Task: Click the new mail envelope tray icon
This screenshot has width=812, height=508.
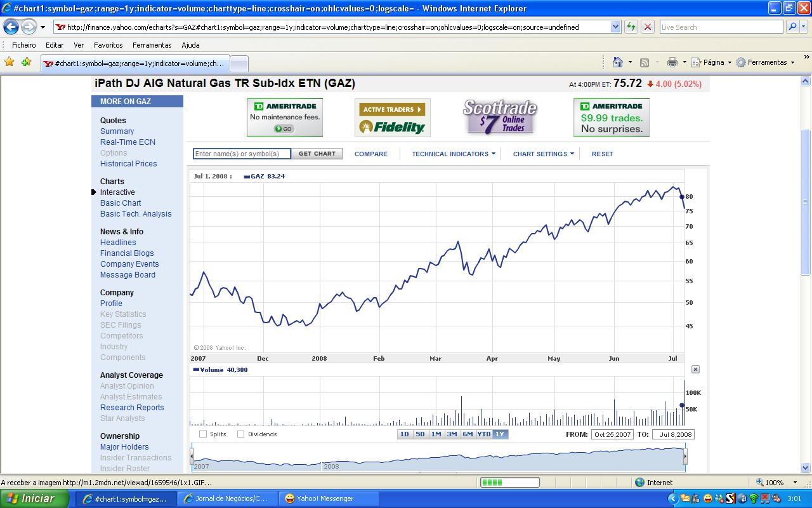Action: [x=685, y=498]
